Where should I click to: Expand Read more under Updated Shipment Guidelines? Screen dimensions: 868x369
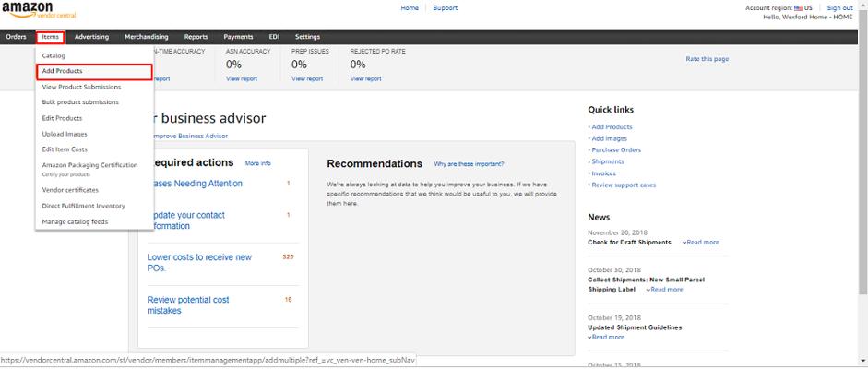click(x=607, y=338)
